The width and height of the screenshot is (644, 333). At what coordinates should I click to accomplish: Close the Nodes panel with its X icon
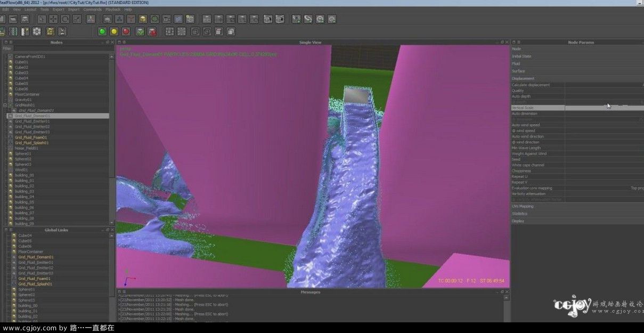coord(112,42)
